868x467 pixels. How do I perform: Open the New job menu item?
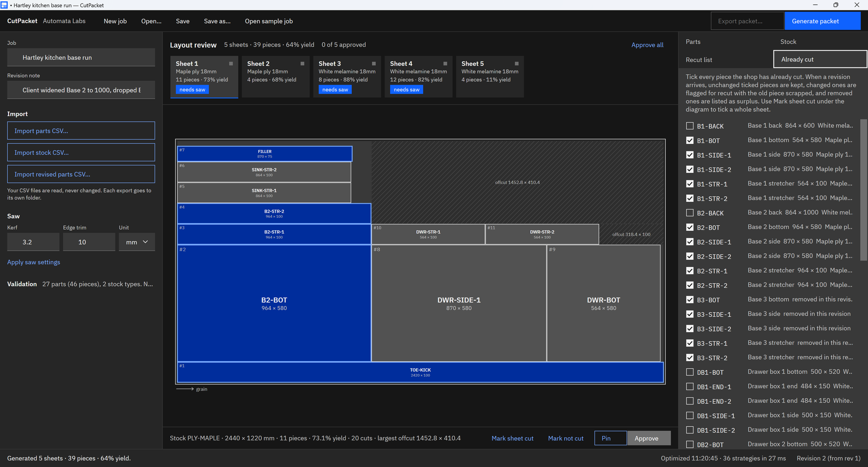[x=115, y=21]
